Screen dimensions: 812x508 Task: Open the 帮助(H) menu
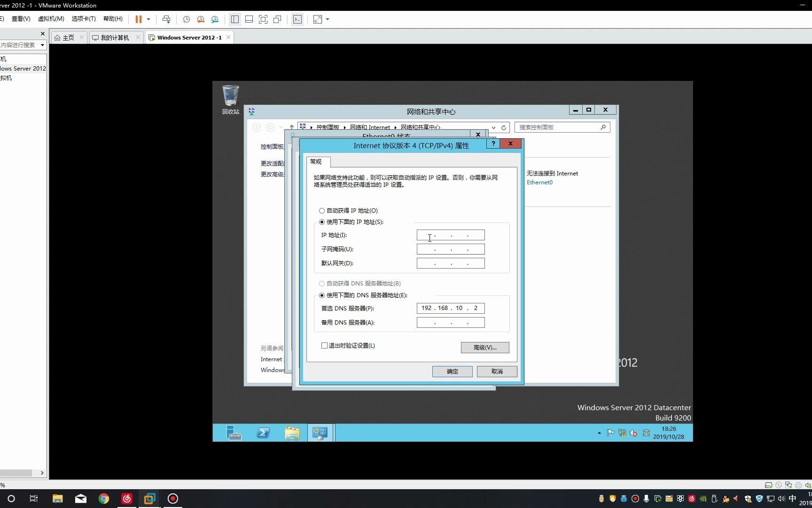(x=113, y=19)
